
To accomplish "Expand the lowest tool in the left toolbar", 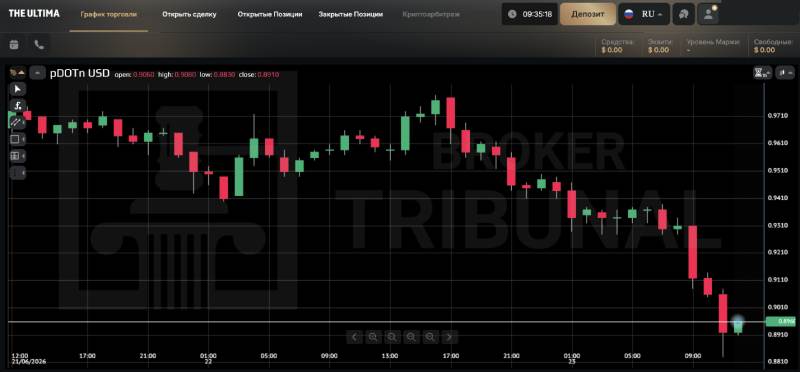I will [x=18, y=172].
